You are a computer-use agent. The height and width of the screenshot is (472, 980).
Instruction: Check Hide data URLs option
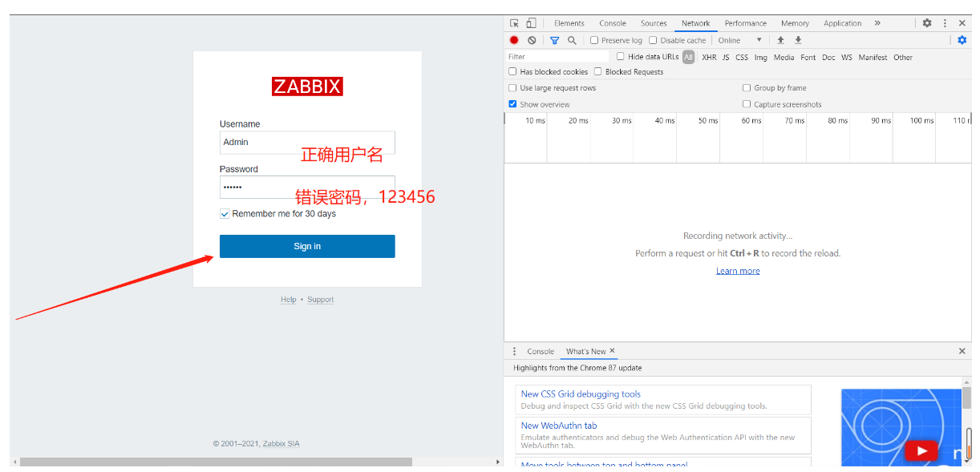621,56
